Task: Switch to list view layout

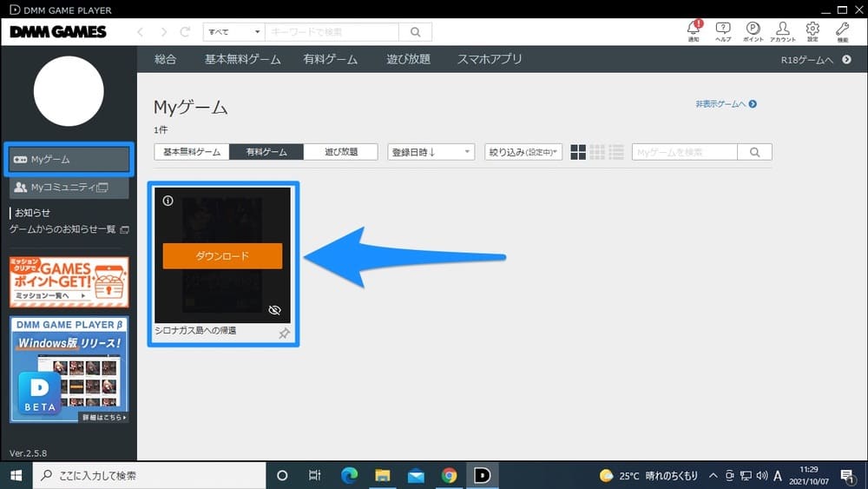Action: [x=616, y=152]
